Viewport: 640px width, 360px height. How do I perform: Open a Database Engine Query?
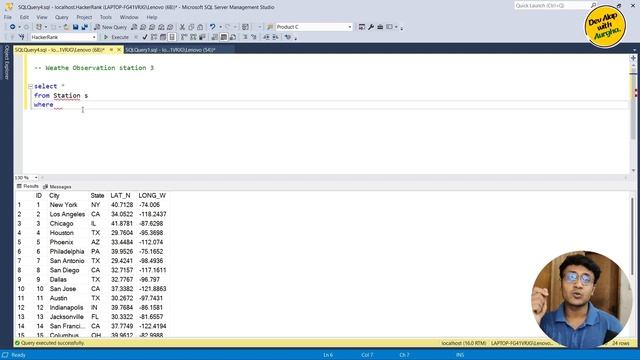[134, 27]
